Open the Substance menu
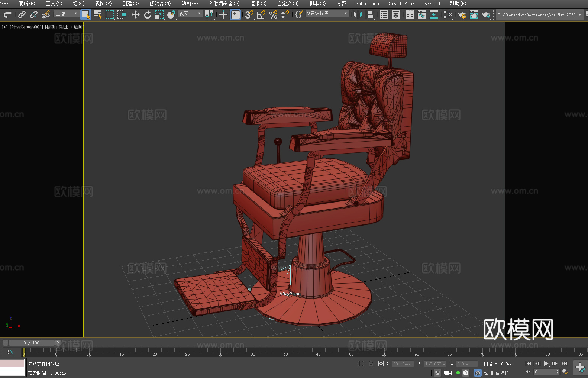Image resolution: width=588 pixels, height=378 pixels. coord(367,3)
